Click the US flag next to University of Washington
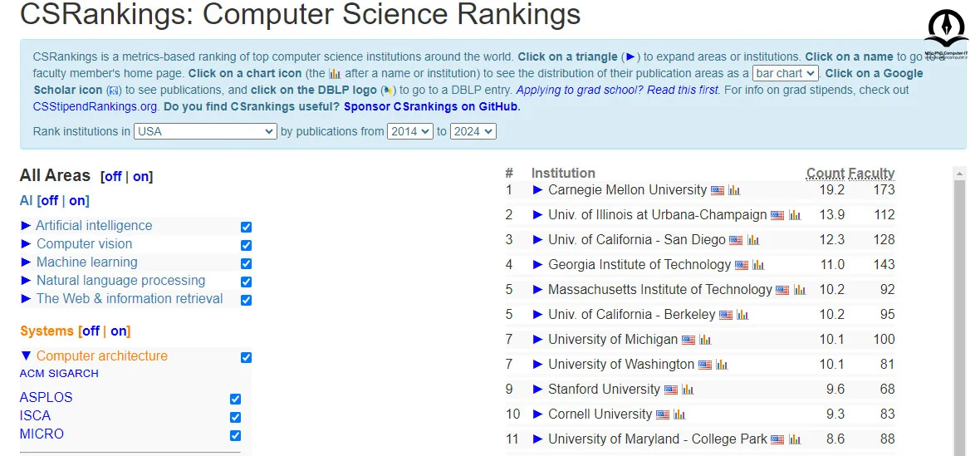 coord(705,365)
